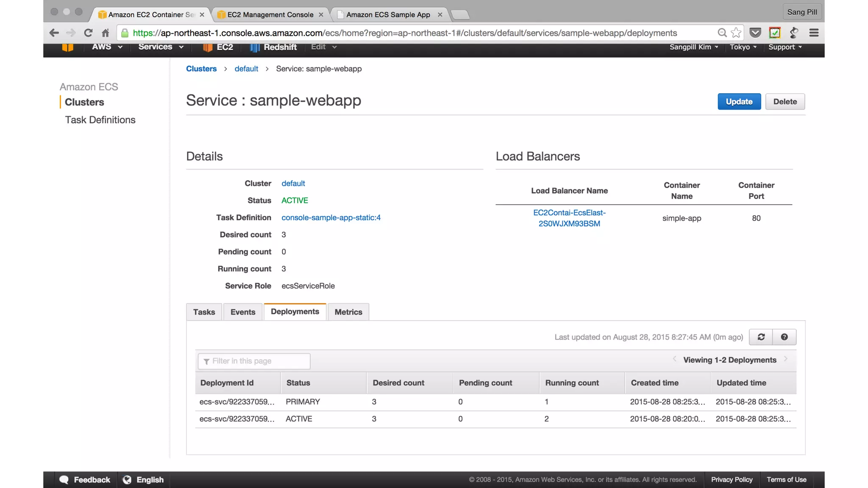This screenshot has height=488, width=868.
Task: Open the Tokyo region dropdown
Action: 743,47
